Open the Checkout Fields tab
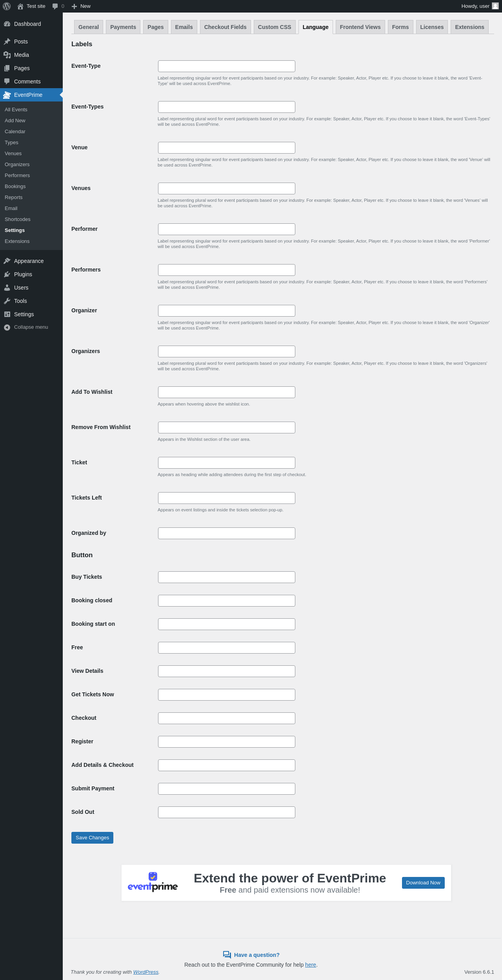This screenshot has height=980, width=502. pos(226,27)
